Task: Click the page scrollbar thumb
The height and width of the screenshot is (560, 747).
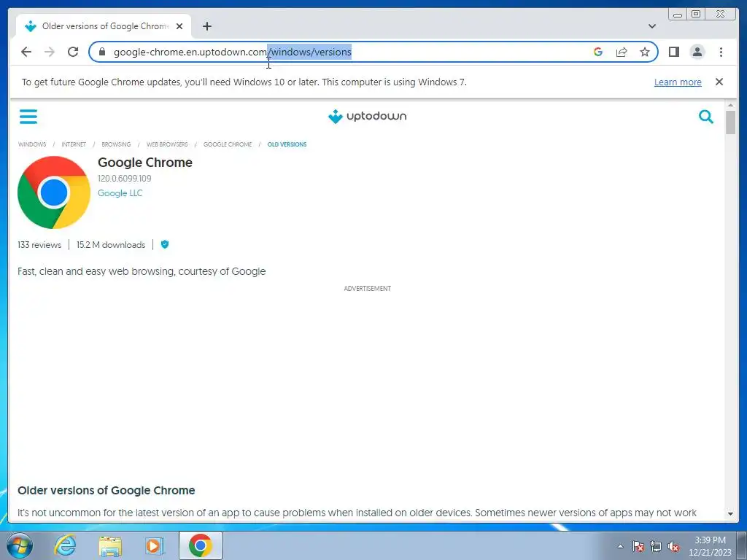Action: click(730, 122)
